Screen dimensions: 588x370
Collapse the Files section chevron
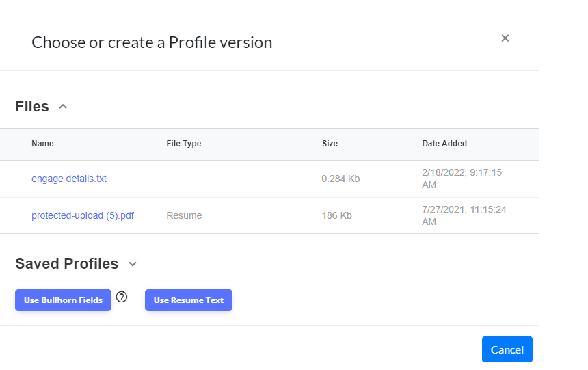click(x=63, y=107)
